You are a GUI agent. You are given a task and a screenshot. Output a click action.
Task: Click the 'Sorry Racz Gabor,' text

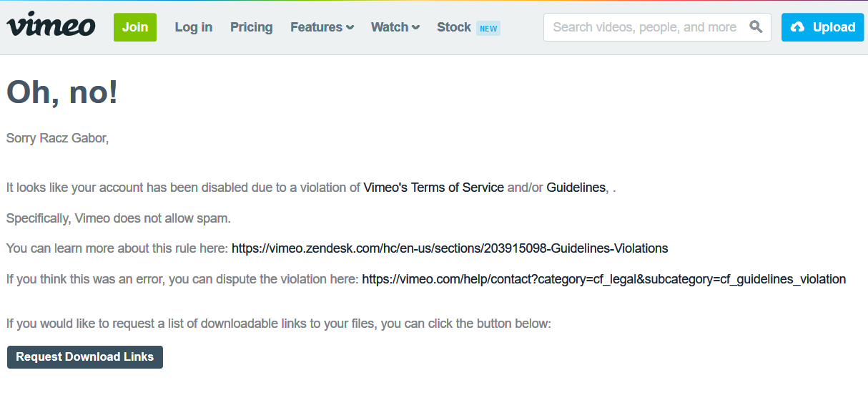tap(57, 138)
